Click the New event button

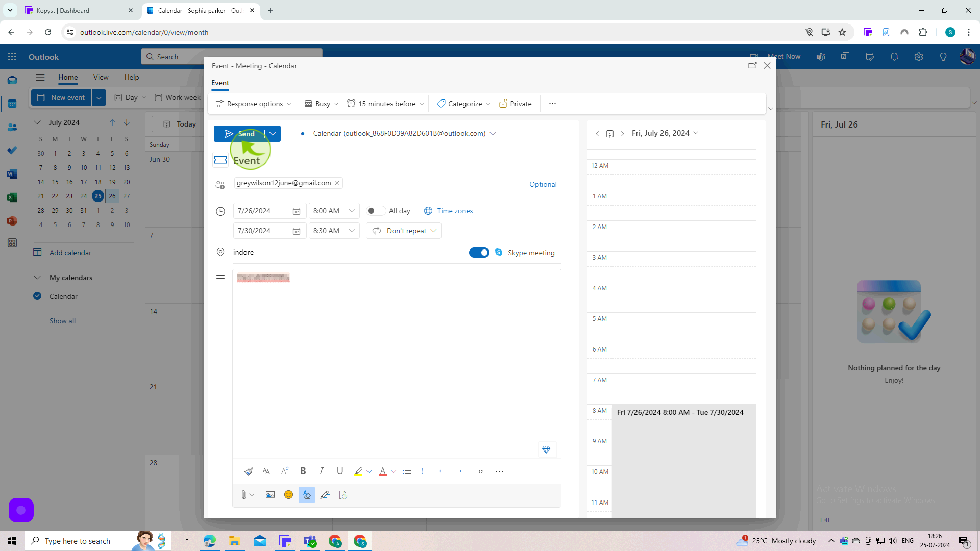pyautogui.click(x=61, y=97)
